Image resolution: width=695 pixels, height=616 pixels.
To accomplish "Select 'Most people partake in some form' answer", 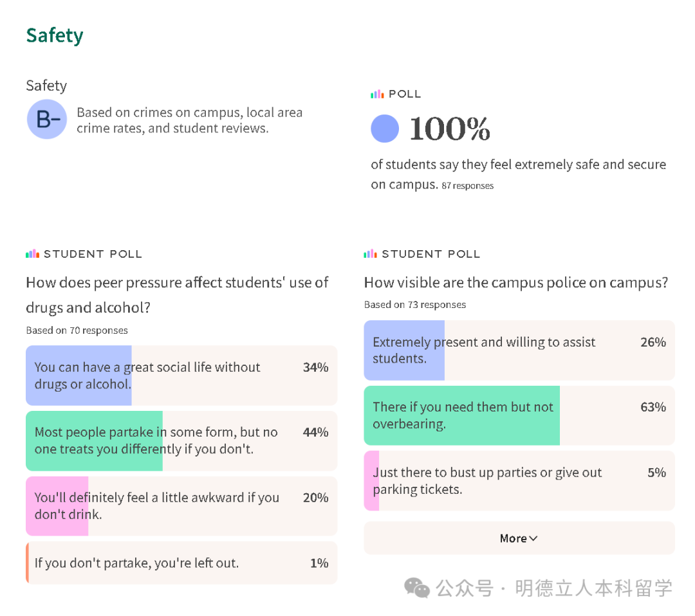I will [x=181, y=440].
